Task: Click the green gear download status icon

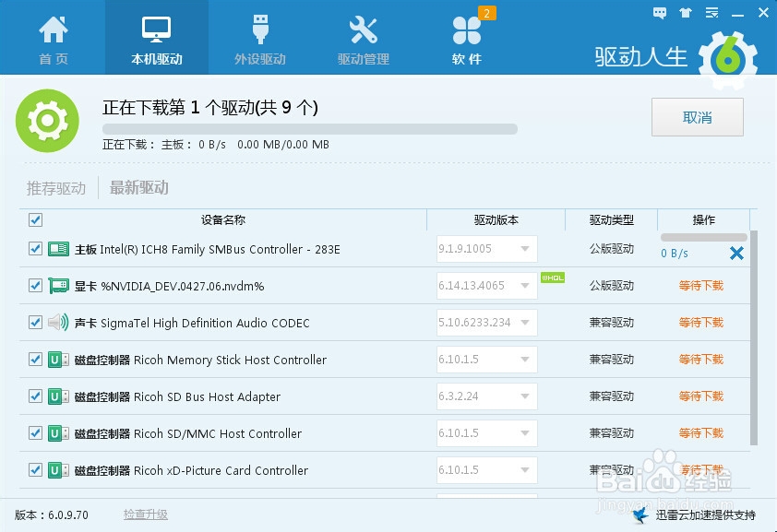Action: 47,120
